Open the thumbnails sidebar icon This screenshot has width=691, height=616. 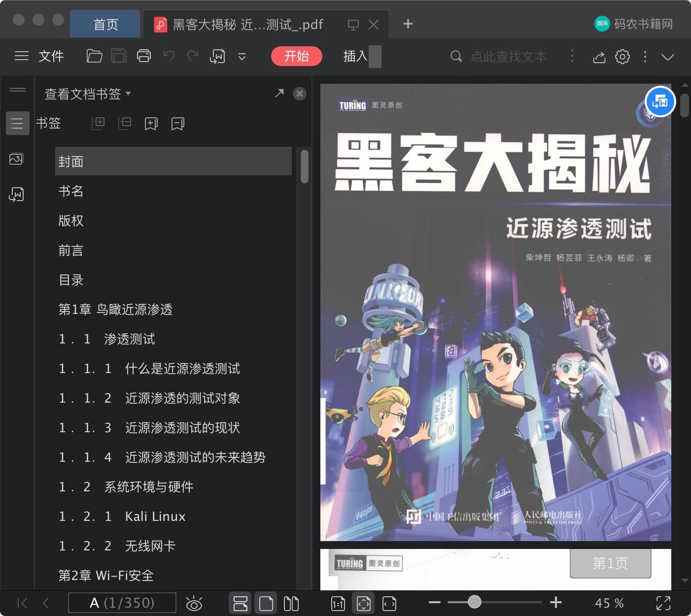16,159
